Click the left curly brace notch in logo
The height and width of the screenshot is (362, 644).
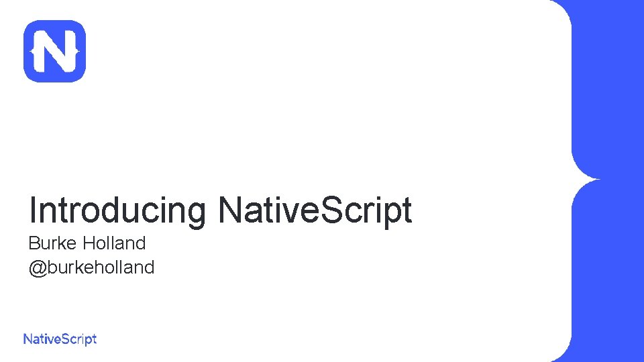point(32,52)
